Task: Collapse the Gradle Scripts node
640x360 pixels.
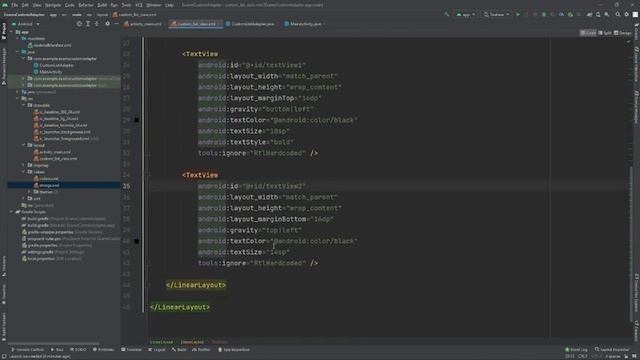Action: pos(11,212)
